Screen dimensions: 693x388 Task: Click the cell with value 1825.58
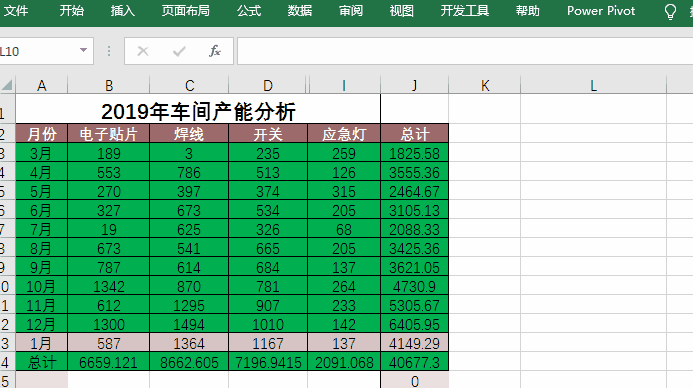[x=415, y=153]
